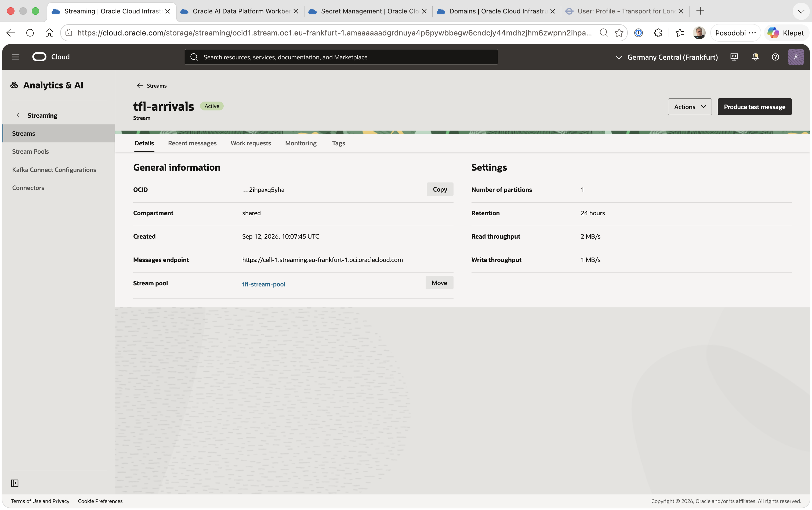Screen dimensions: 812x510
Task: Collapse the sidebar panel icon
Action: pos(15,483)
